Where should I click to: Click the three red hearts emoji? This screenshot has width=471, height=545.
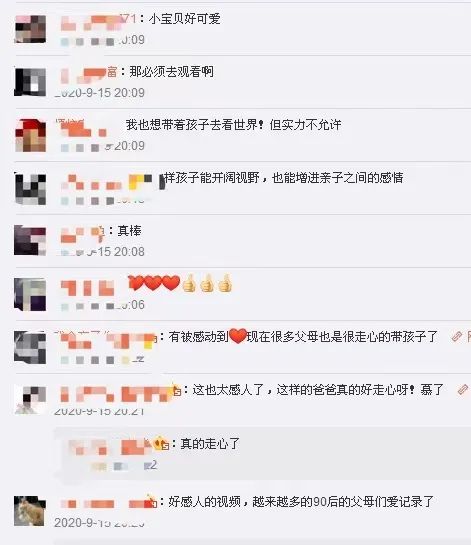pos(154,283)
